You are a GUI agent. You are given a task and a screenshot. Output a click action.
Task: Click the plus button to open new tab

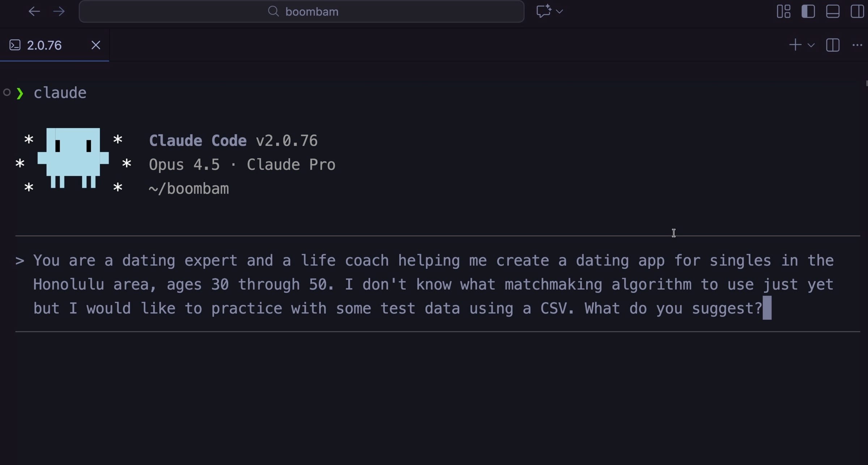pos(795,45)
